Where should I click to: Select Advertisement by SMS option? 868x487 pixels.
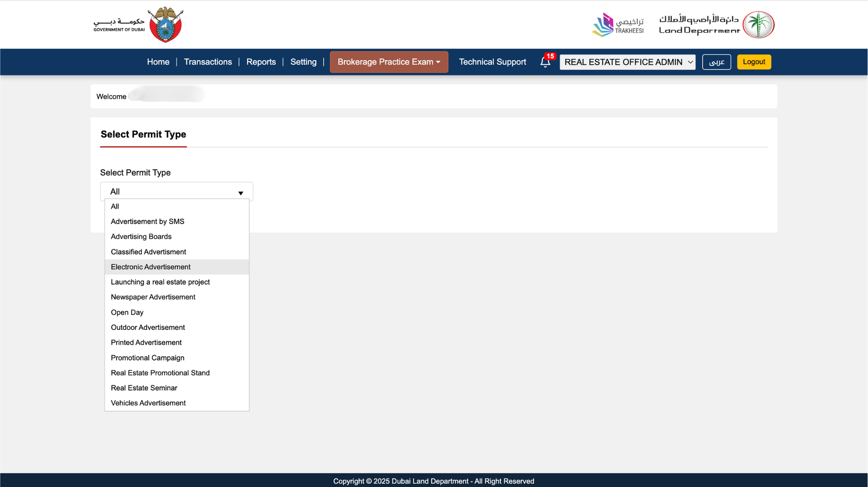click(147, 221)
